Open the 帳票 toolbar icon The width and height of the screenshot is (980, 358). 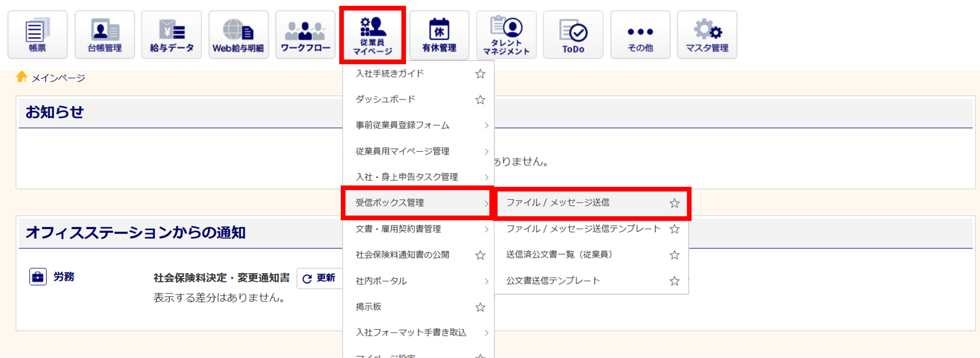(x=38, y=35)
